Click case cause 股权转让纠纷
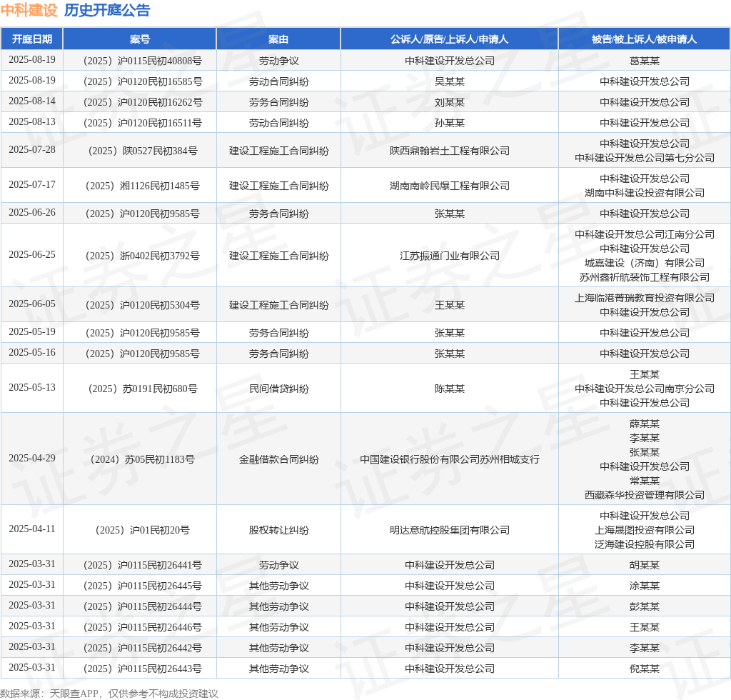The height and width of the screenshot is (700, 731). pos(278,530)
